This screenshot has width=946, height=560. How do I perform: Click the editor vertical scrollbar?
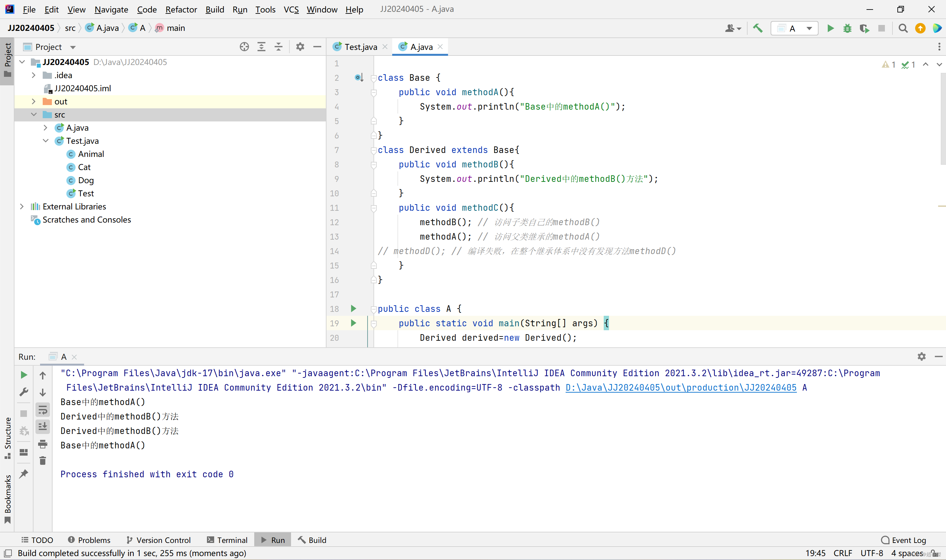[943, 119]
